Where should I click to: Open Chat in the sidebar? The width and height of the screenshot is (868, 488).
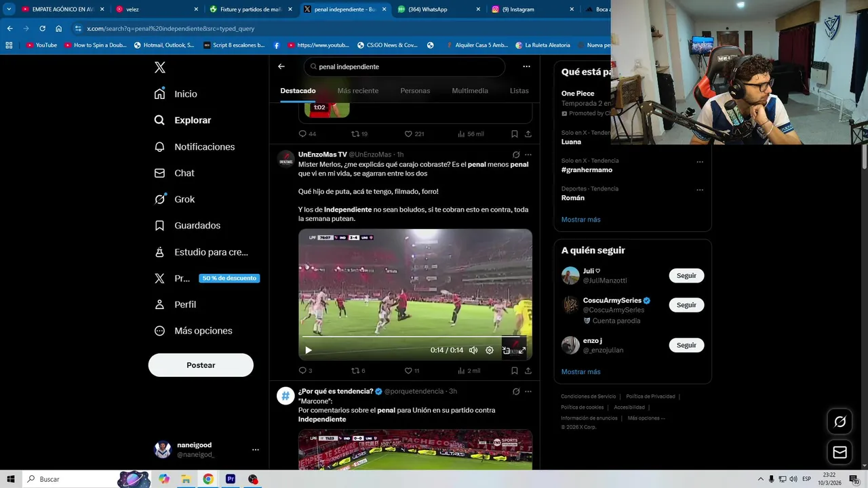[x=174, y=173]
